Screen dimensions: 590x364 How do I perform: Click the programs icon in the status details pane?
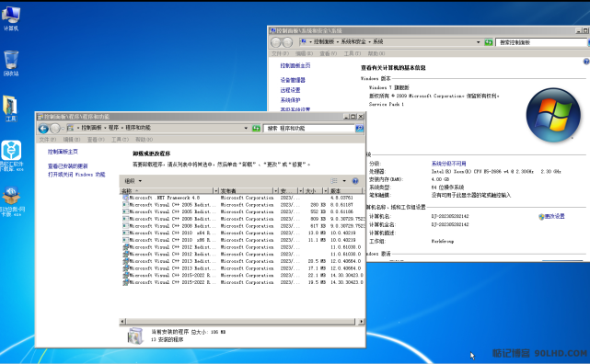(x=135, y=336)
